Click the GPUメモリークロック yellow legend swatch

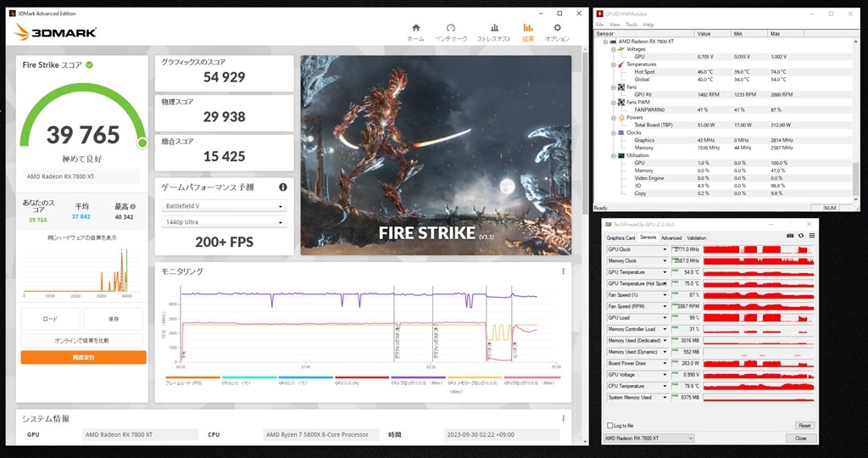pyautogui.click(x=475, y=377)
